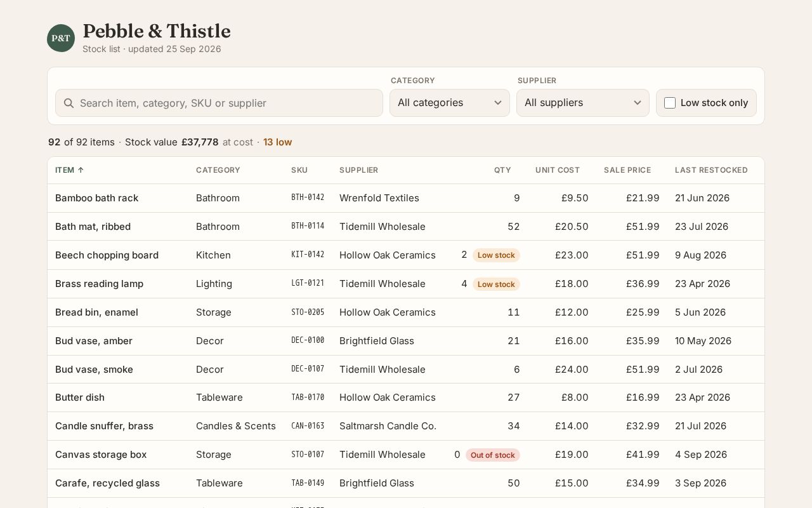Click SKU DEC-0100
The width and height of the screenshot is (812, 508).
[x=308, y=340]
